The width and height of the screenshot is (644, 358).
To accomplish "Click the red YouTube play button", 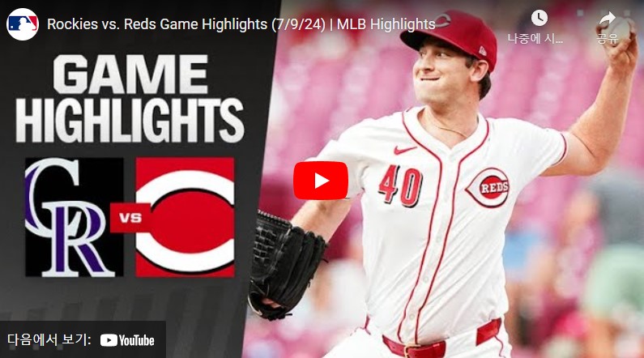I will 320,181.
